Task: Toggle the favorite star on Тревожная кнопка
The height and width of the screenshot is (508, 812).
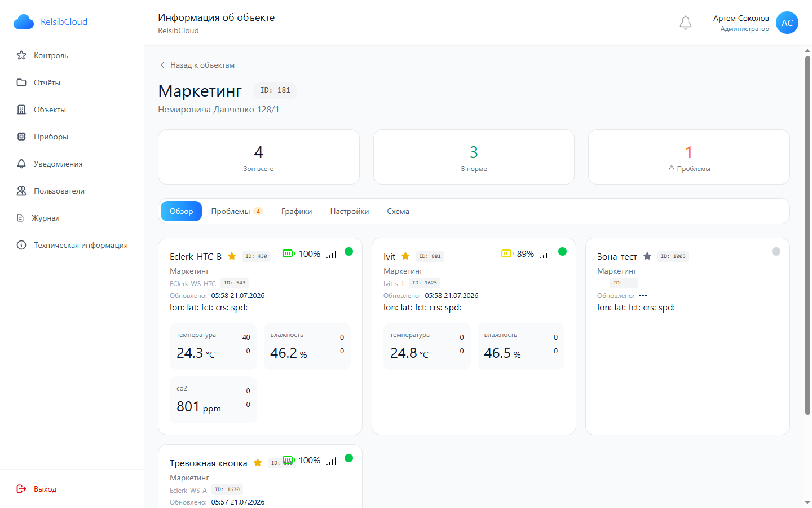Action: tap(258, 463)
